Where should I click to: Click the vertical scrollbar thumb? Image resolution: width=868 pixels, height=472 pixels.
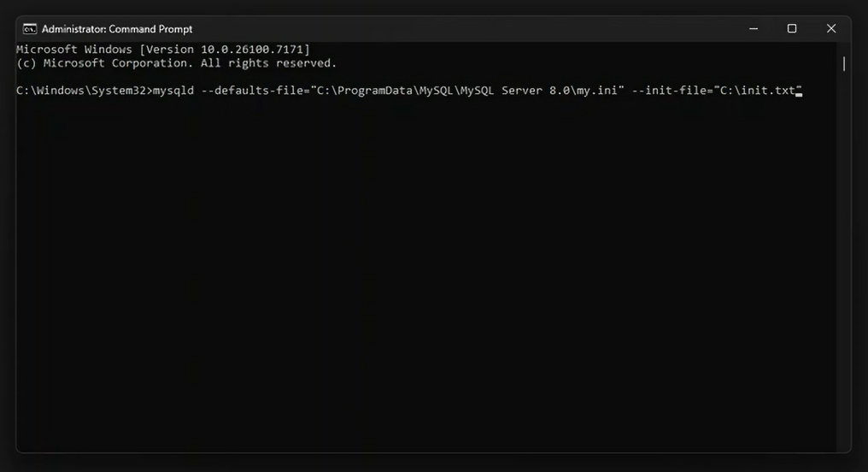coord(844,63)
